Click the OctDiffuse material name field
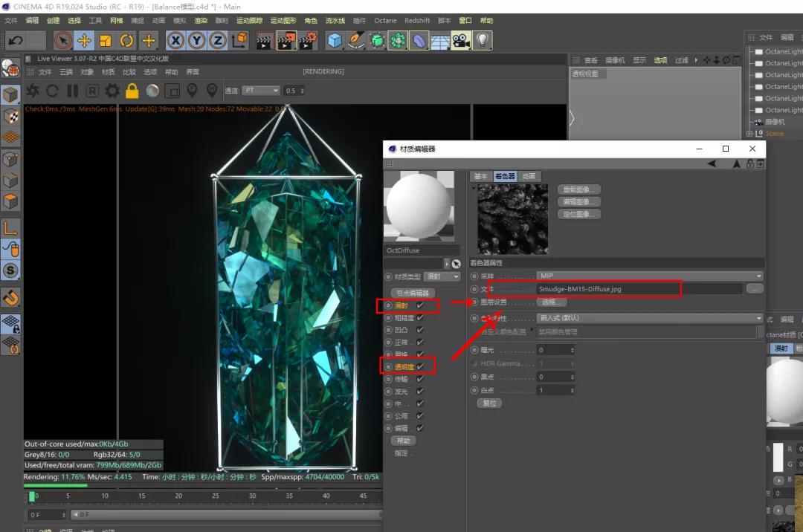Screen dimensions: 803x532 point(422,250)
